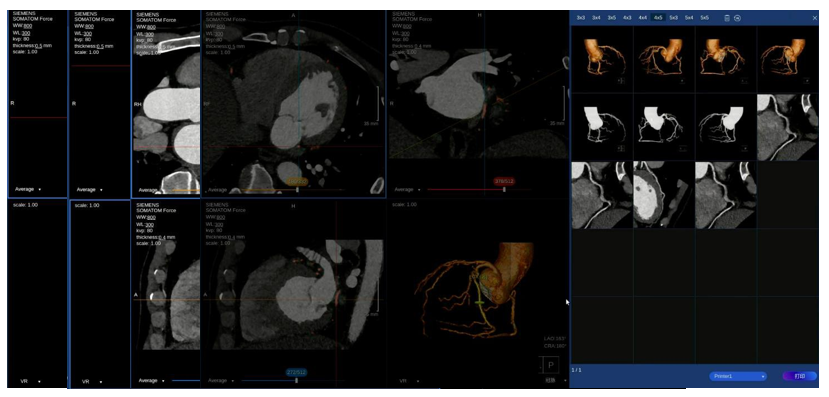Edit the WW 800 value in axial view

[220, 25]
